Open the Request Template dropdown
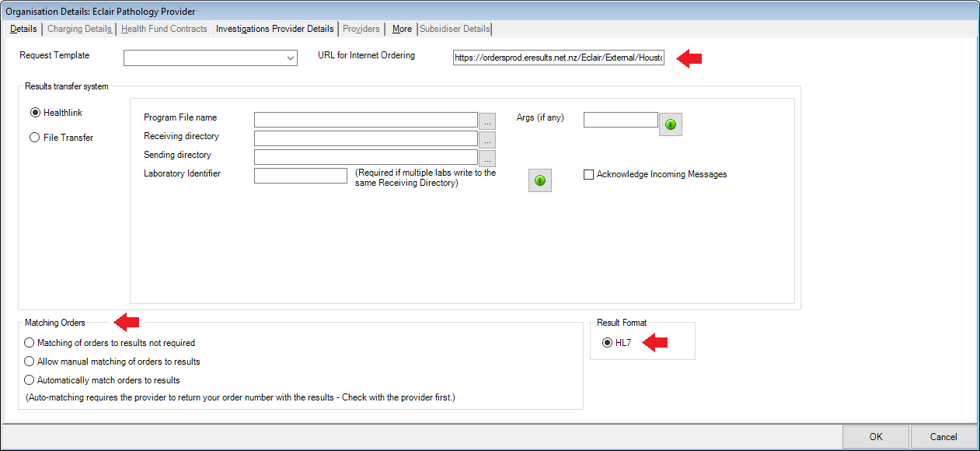Image resolution: width=980 pixels, height=451 pixels. 211,58
